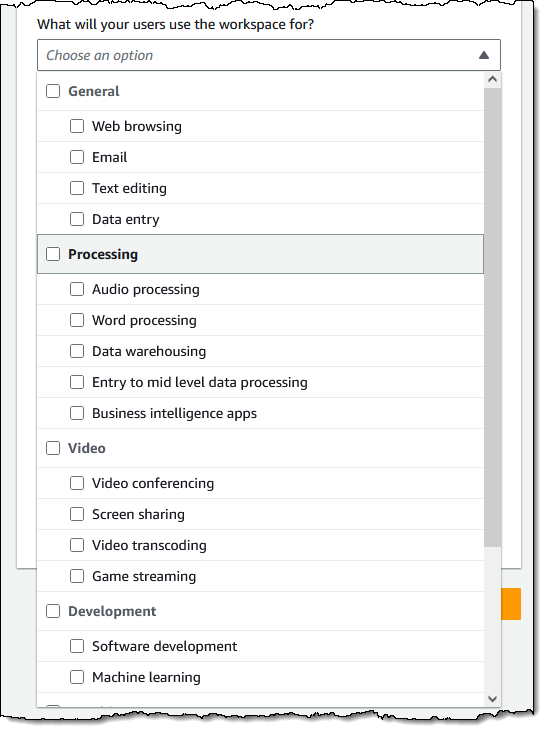The width and height of the screenshot is (546, 731).
Task: Collapse the Choose an option dropdown
Action: click(x=269, y=55)
